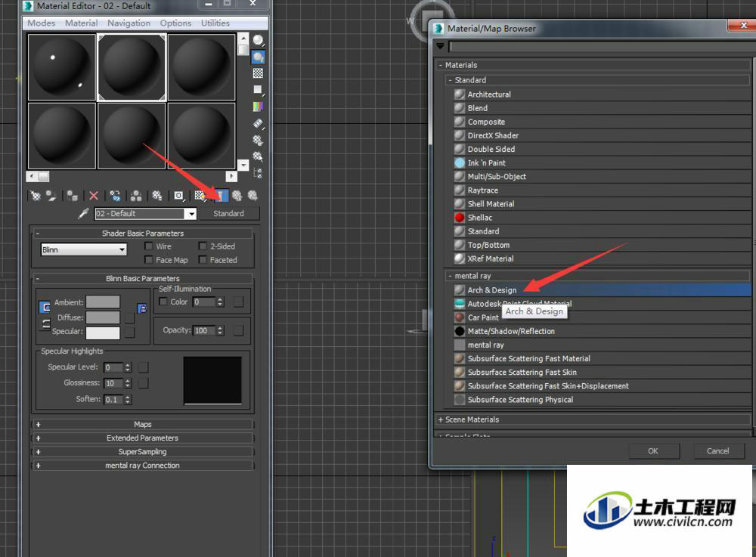Image resolution: width=756 pixels, height=557 pixels.
Task: Click the Sample UV Tiling icon
Action: pos(259,90)
